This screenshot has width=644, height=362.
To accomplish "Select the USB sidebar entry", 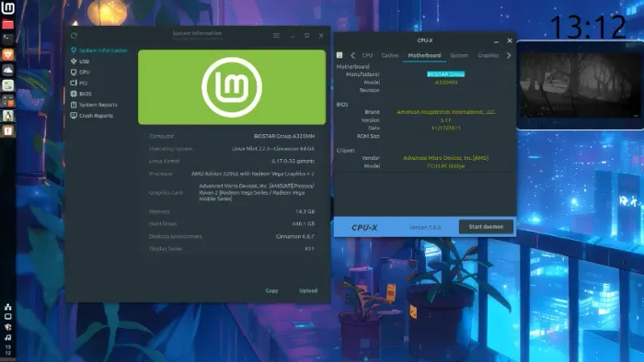I will (80, 62).
